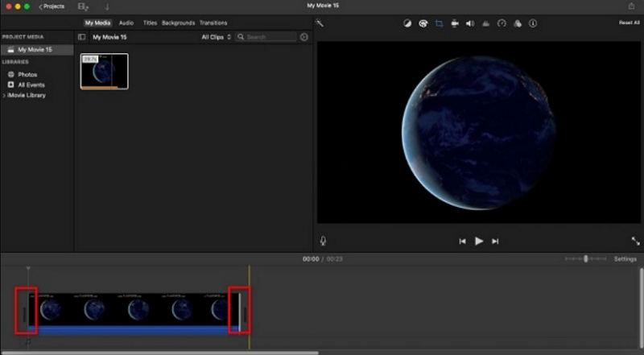Image resolution: width=644 pixels, height=355 pixels.
Task: Open the color correction palette tool
Action: (x=423, y=23)
